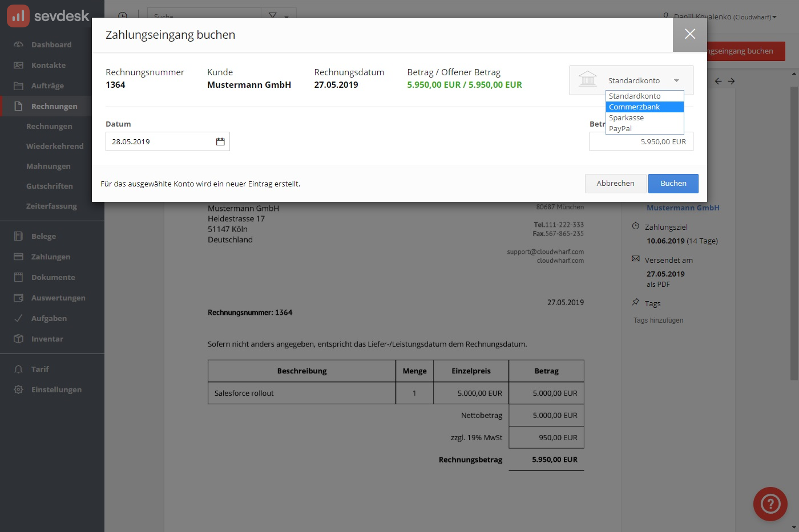The image size is (799, 532).
Task: Click the Datum input field
Action: point(168,141)
